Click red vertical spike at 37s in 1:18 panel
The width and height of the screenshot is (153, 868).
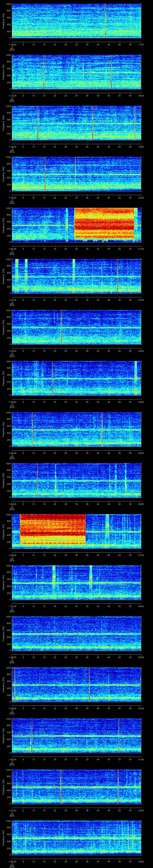pyautogui.click(x=92, y=123)
